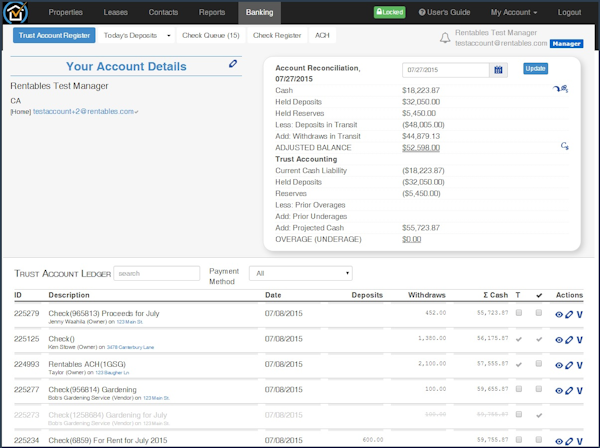The image size is (600, 448).
Task: Open the reconciliation date calendar icon
Action: (x=498, y=70)
